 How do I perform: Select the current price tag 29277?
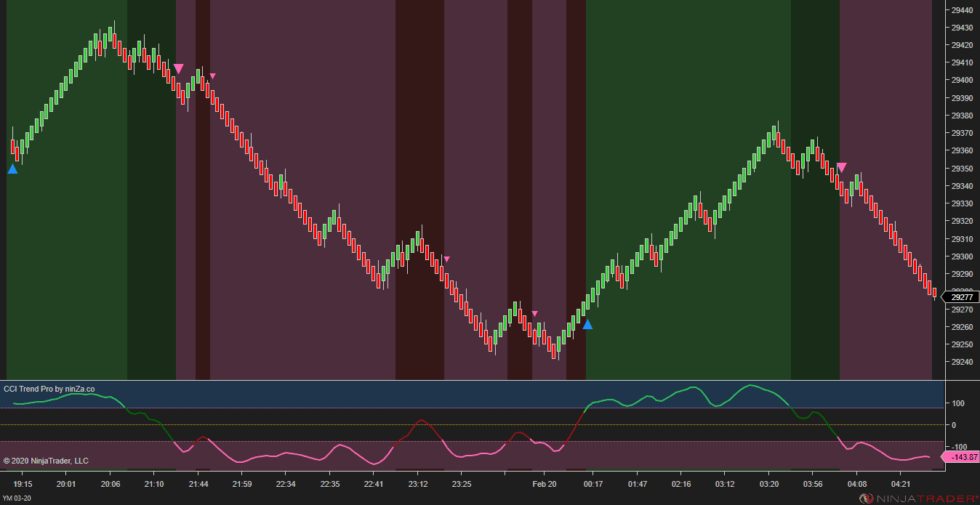[960, 297]
